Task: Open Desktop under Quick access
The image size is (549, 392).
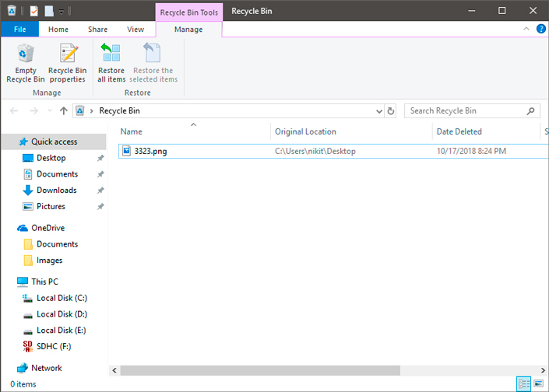Action: [51, 158]
